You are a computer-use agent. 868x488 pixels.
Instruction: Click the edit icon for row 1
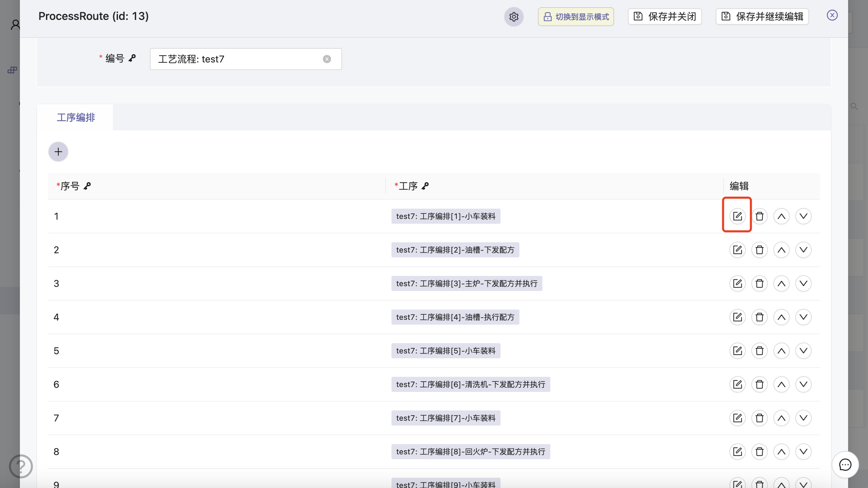pyautogui.click(x=737, y=216)
